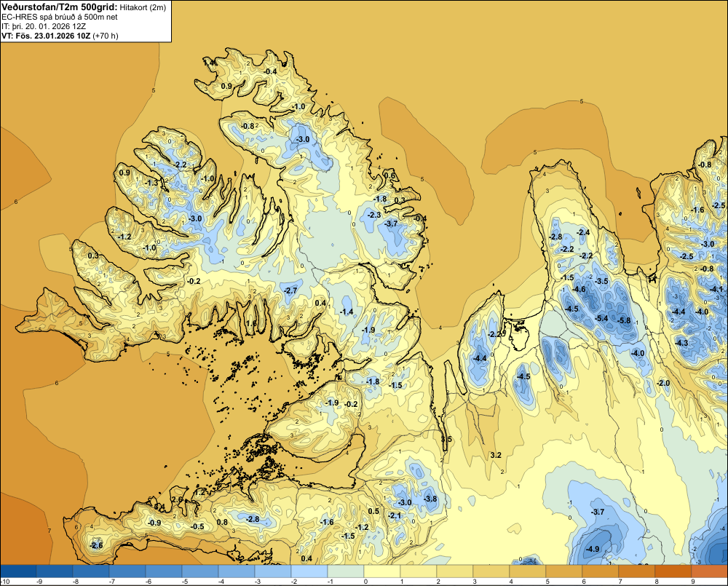Click the -0.9 temperature value on map
The width and height of the screenshot is (728, 586).
click(154, 523)
